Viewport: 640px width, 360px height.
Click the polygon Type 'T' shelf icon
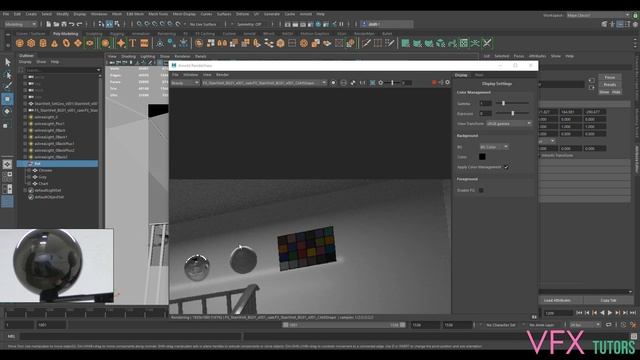tap(133, 43)
